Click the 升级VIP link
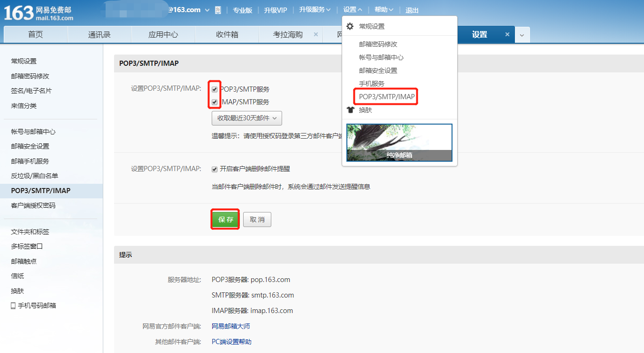The width and height of the screenshot is (644, 353). (x=276, y=10)
